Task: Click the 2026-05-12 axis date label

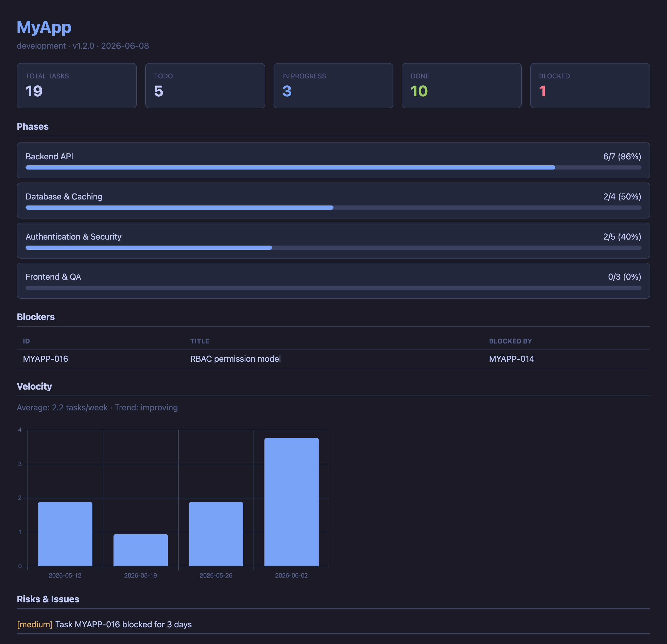Action: [x=65, y=575]
